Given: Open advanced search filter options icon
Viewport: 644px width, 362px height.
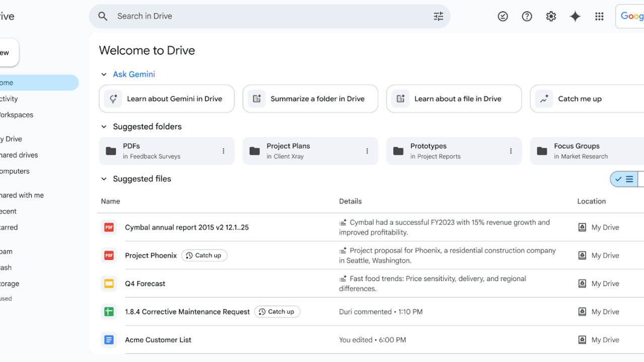Looking at the screenshot, I should point(439,16).
